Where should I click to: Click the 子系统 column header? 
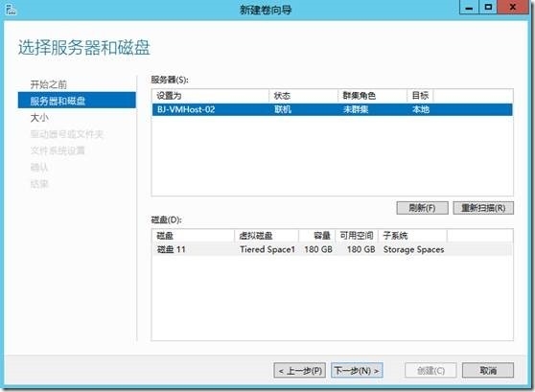coord(412,236)
